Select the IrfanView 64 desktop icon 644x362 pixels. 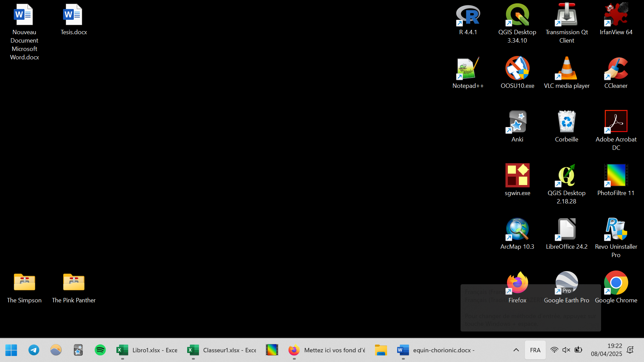tap(616, 19)
